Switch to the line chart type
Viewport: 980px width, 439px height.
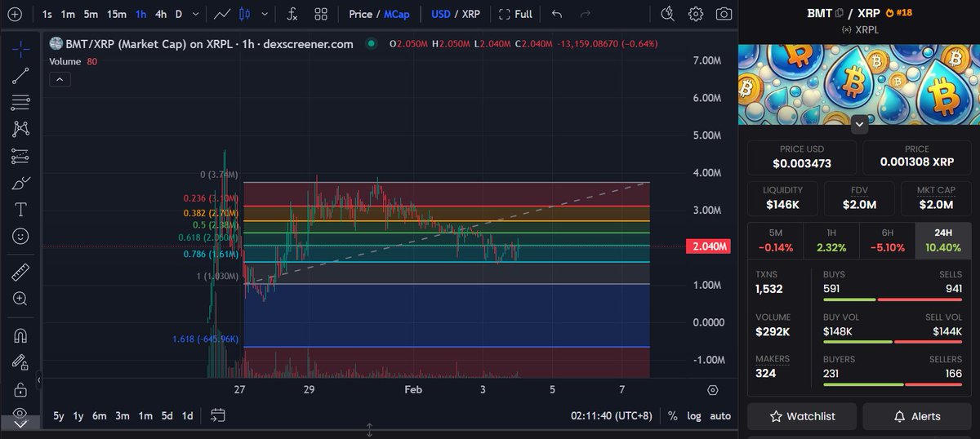(x=222, y=14)
